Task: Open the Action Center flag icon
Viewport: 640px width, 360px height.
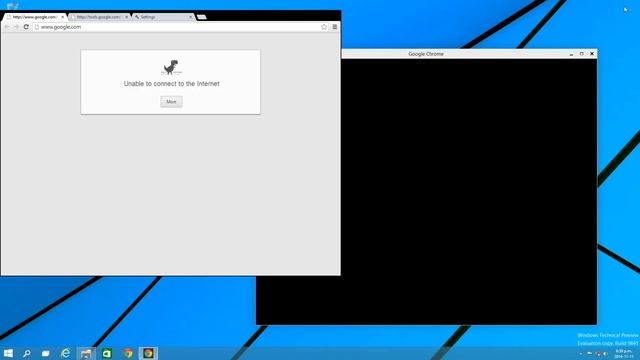Action: [x=589, y=354]
